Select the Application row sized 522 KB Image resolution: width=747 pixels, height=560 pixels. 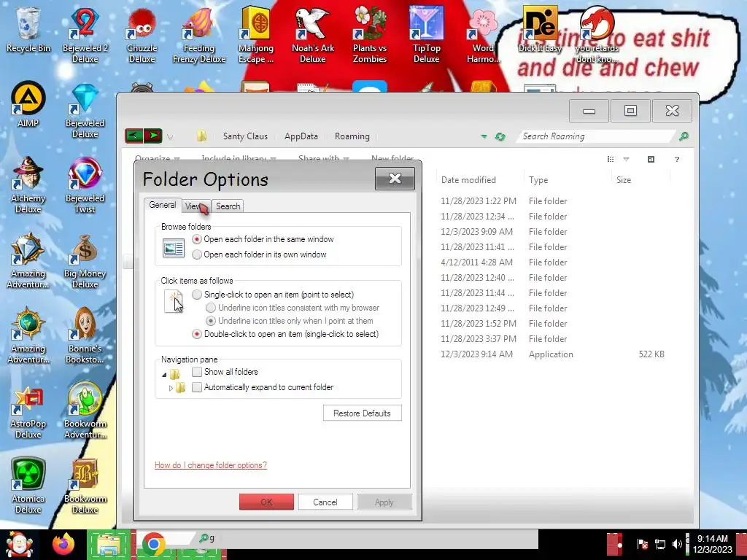pos(553,354)
